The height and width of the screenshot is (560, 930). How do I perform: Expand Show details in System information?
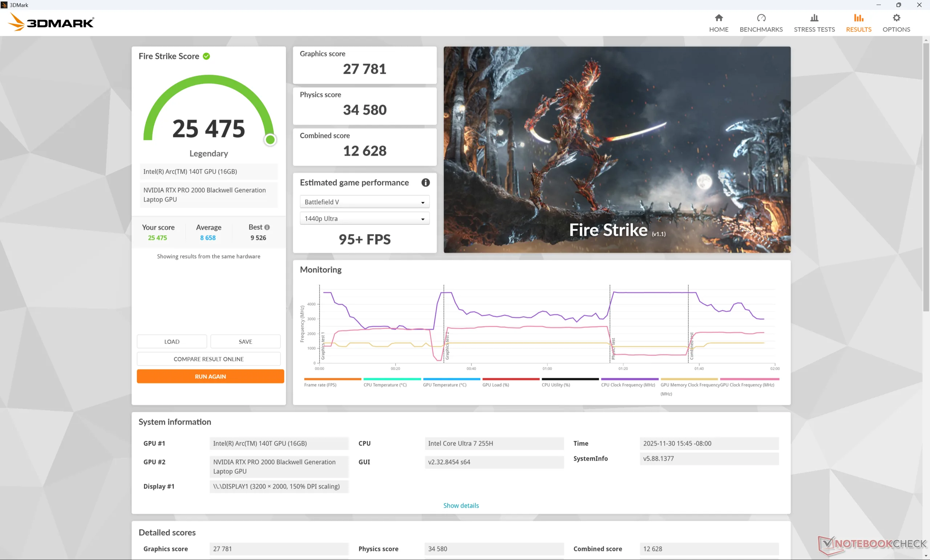[x=461, y=505]
